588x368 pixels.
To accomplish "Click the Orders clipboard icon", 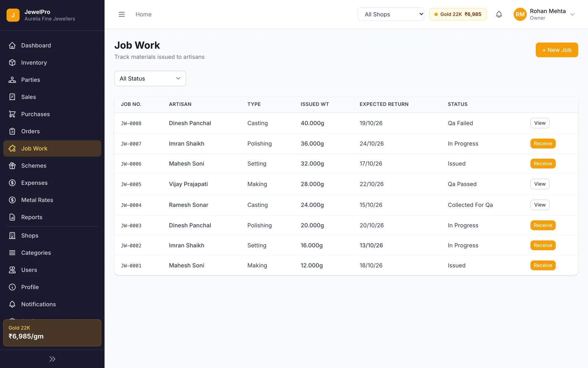I will click(12, 131).
